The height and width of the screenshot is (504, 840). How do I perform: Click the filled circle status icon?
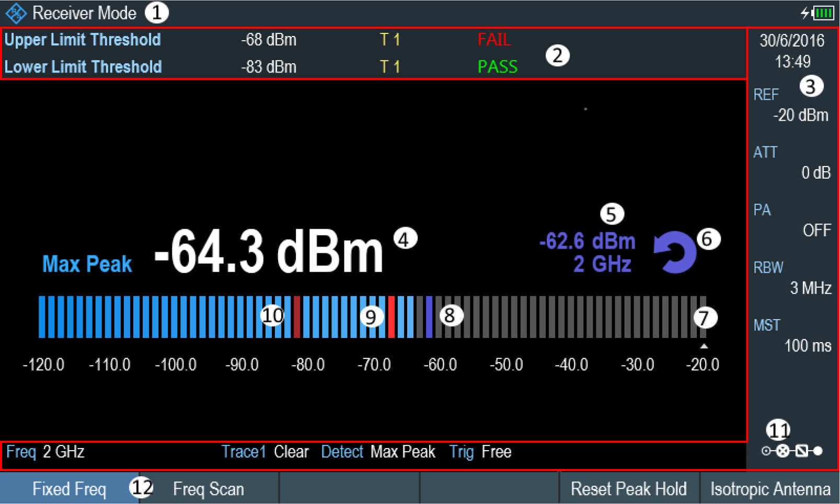pos(818,451)
